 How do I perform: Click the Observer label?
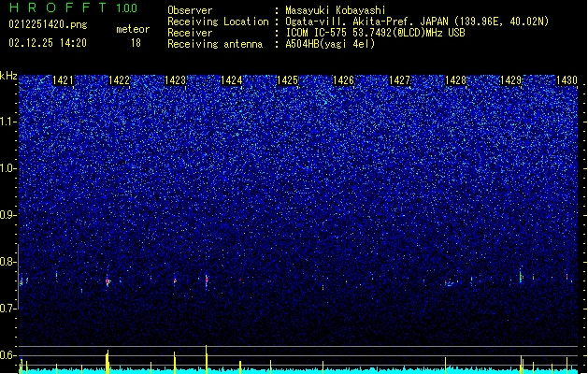[190, 10]
